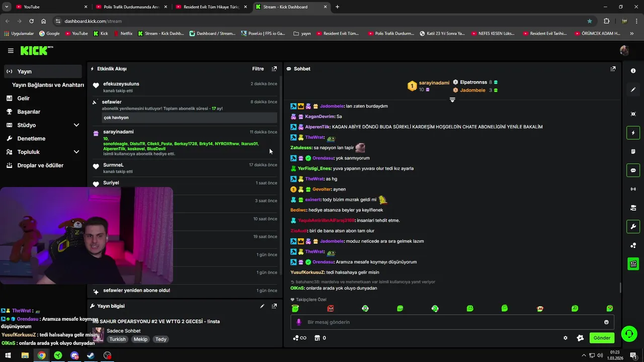Toggle the chat bubble panel icon in right sidebar
The width and height of the screenshot is (644, 362).
633,170
